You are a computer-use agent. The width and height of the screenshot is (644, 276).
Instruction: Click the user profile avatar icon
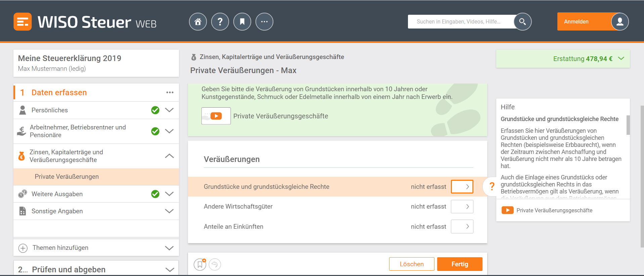tap(620, 22)
